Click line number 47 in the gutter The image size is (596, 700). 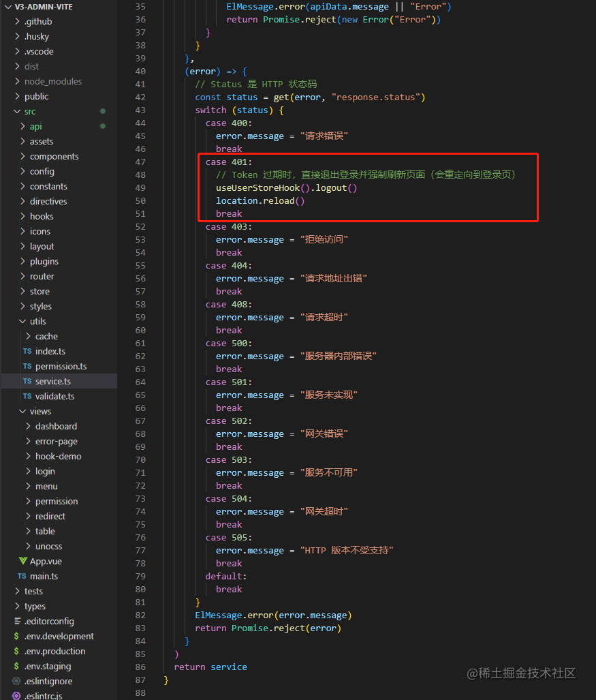point(140,162)
